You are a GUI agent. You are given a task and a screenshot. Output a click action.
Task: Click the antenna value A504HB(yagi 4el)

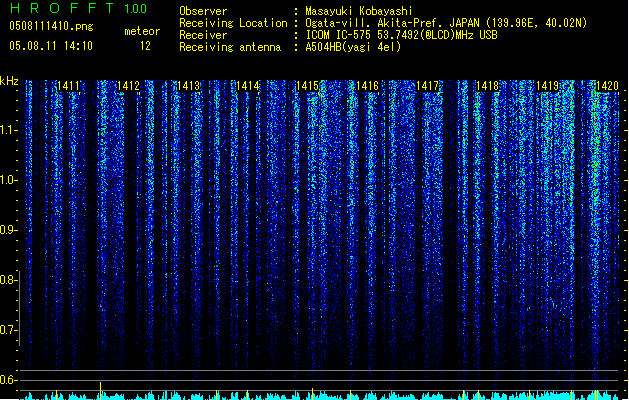pos(353,47)
